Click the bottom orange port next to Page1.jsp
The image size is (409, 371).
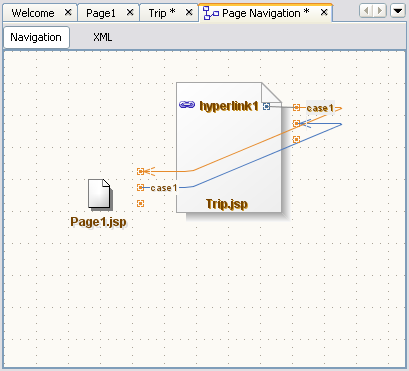[x=141, y=203]
